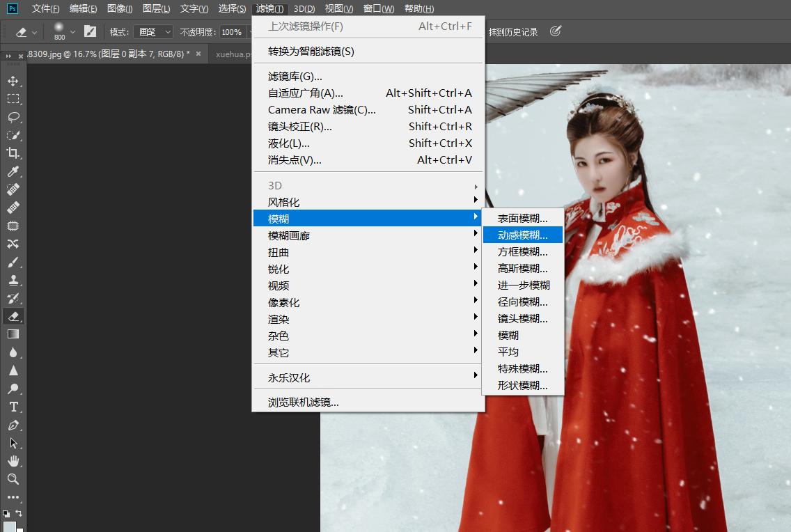Viewport: 791px width, 532px height.
Task: Select the Clone Stamp tool
Action: click(13, 280)
